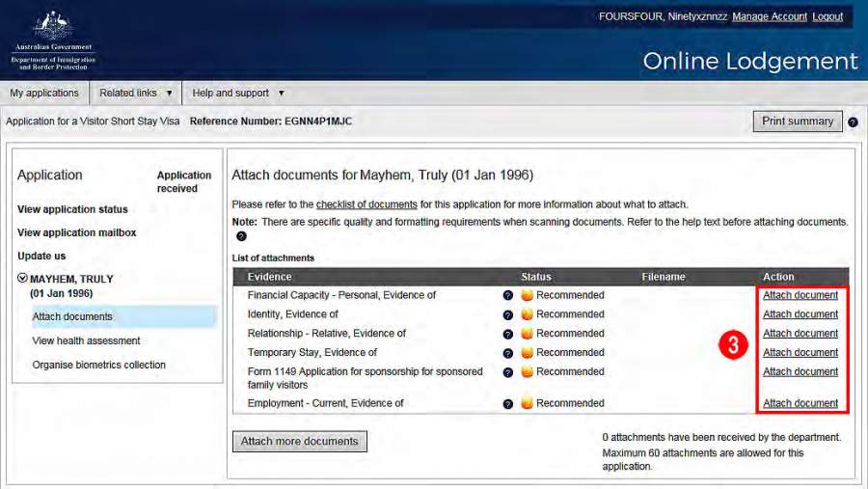The width and height of the screenshot is (868, 489).
Task: Select Organise biometrics collection in sidebar
Action: pos(98,365)
